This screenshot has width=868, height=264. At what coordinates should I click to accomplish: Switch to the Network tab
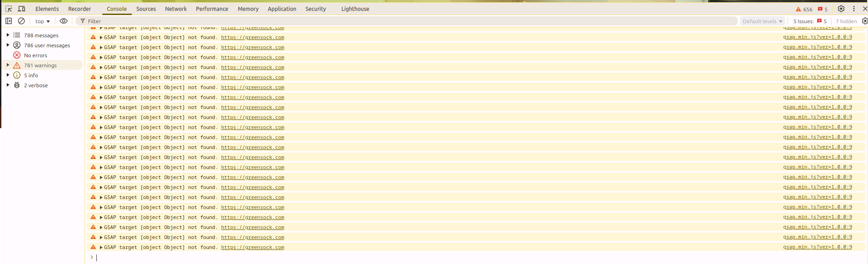(176, 9)
